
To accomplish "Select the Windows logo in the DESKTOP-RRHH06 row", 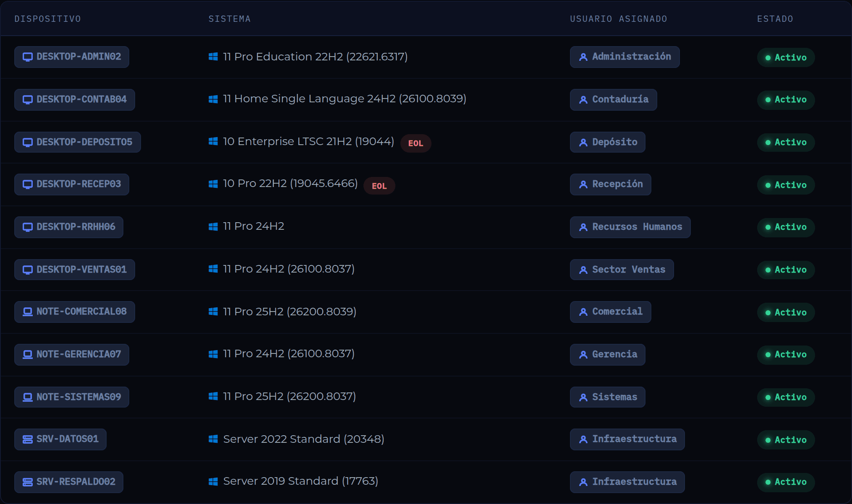I will point(213,226).
